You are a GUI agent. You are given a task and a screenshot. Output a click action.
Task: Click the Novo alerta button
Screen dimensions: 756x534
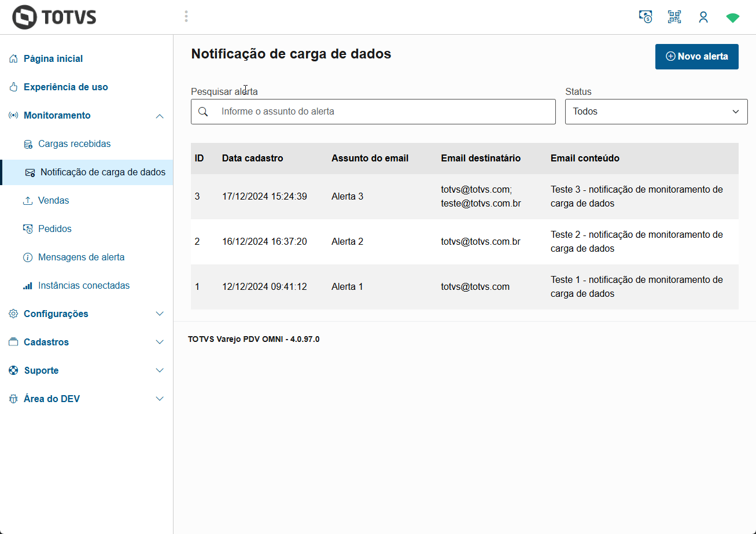[x=696, y=57]
